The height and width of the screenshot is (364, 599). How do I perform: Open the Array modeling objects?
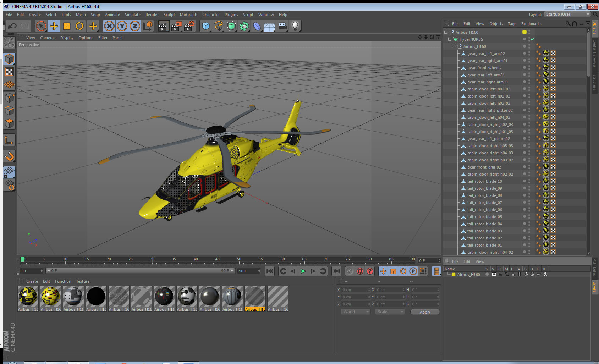pyautogui.click(x=244, y=26)
